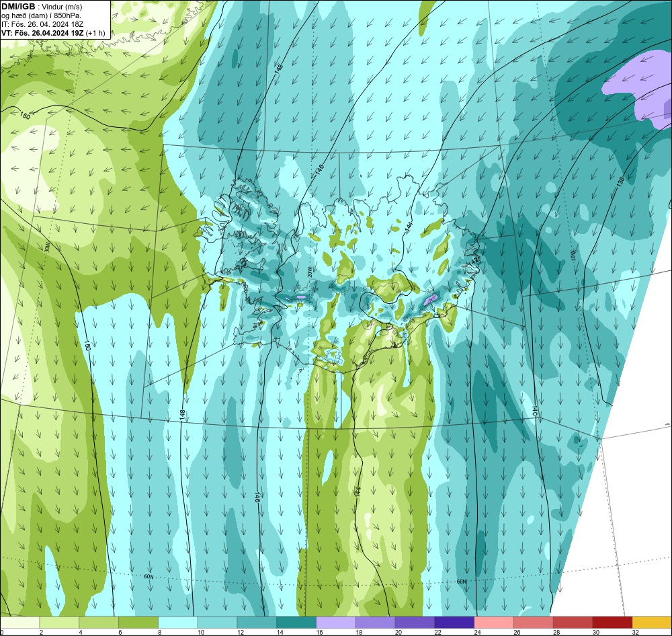Viewport: 672px width, 636px height.
Task: Click the 142 contour label near east coast
Action: coord(474,260)
